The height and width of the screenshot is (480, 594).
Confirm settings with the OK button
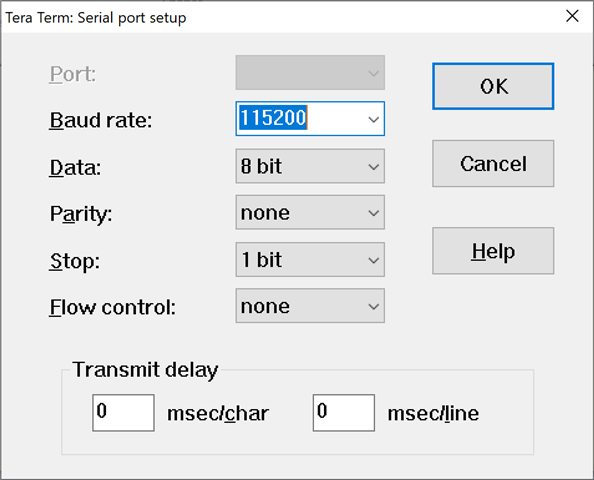(x=493, y=86)
